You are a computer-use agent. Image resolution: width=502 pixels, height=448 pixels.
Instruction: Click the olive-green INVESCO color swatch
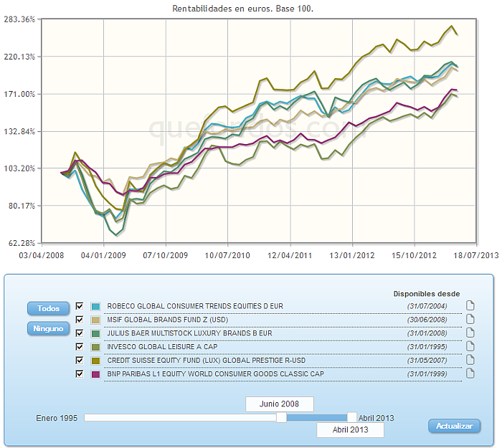coord(95,347)
